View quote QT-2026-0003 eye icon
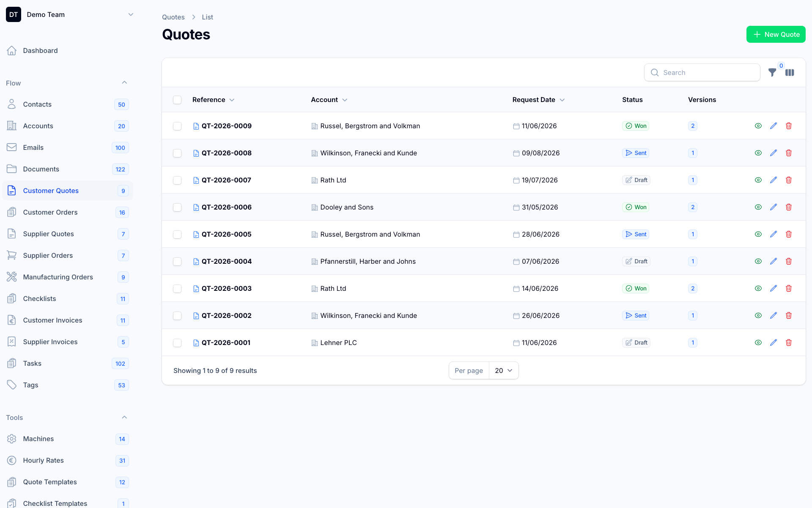The width and height of the screenshot is (812, 508). 758,288
